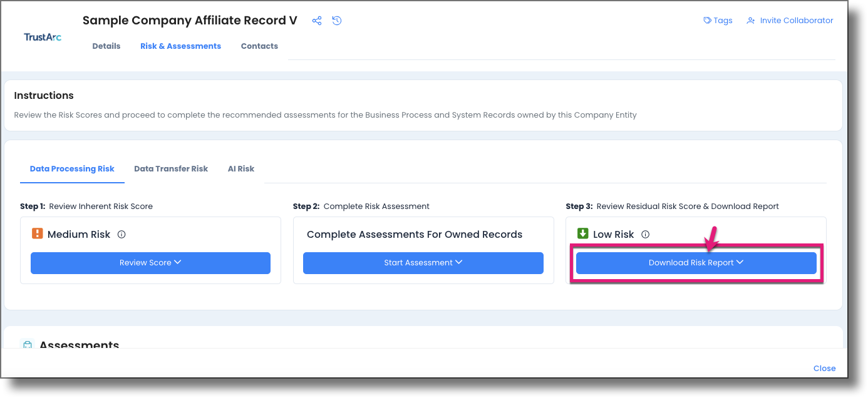Switch to the Contacts tab
The height and width of the screenshot is (398, 868).
coord(259,46)
